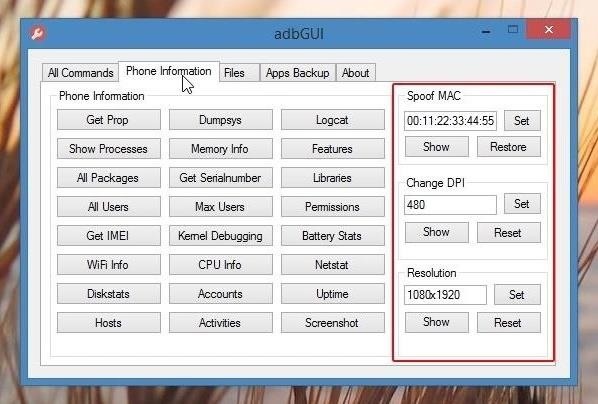
Task: Run Netstat
Action: 333,265
